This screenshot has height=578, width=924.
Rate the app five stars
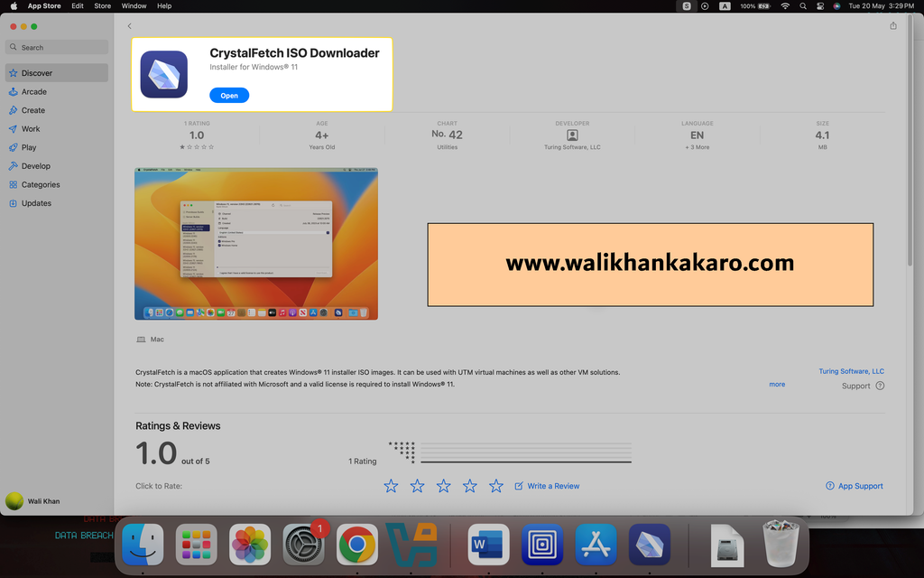[496, 486]
